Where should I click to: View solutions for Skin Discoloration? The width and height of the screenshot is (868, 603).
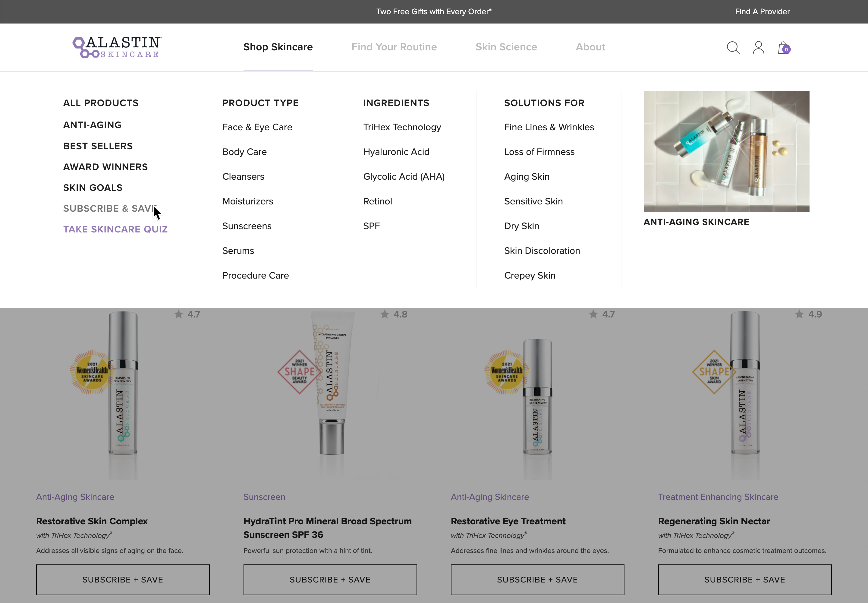[542, 251]
